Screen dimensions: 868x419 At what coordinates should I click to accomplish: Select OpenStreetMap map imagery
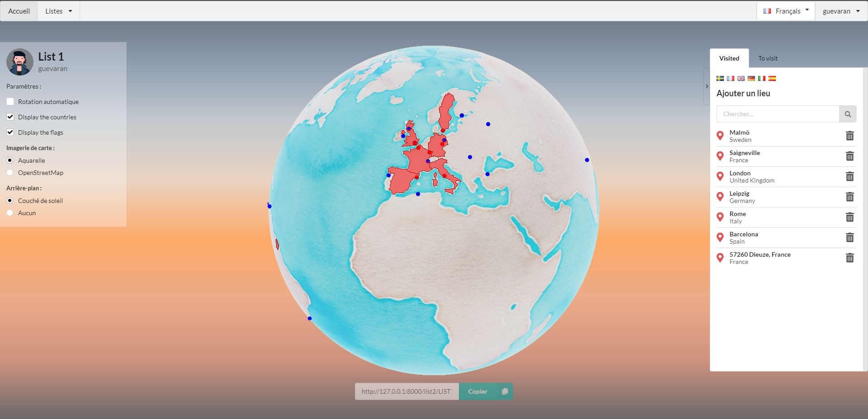tap(10, 173)
